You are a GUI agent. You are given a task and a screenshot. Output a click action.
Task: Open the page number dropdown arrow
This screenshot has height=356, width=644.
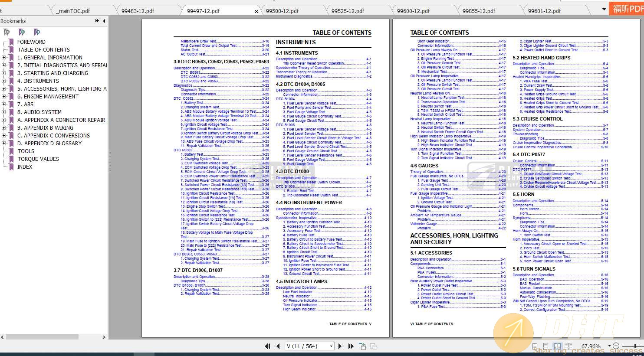tap(332, 346)
